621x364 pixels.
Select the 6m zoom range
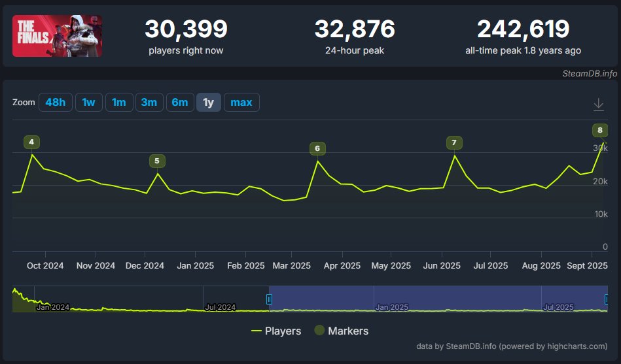180,103
